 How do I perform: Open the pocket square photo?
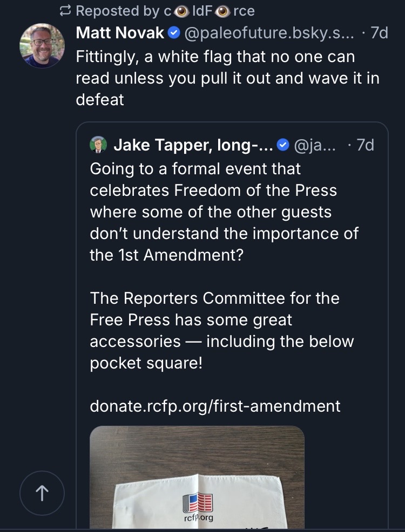pyautogui.click(x=197, y=475)
